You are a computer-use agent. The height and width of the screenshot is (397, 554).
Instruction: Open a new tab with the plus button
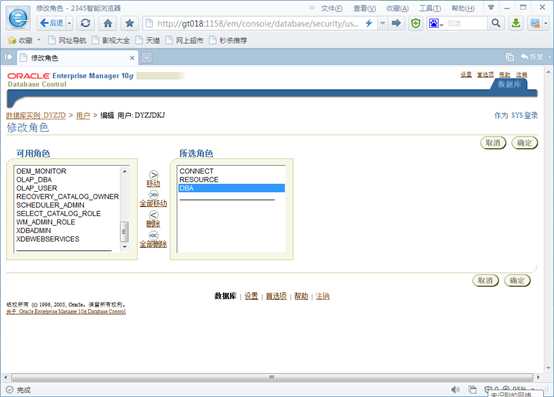click(147, 57)
